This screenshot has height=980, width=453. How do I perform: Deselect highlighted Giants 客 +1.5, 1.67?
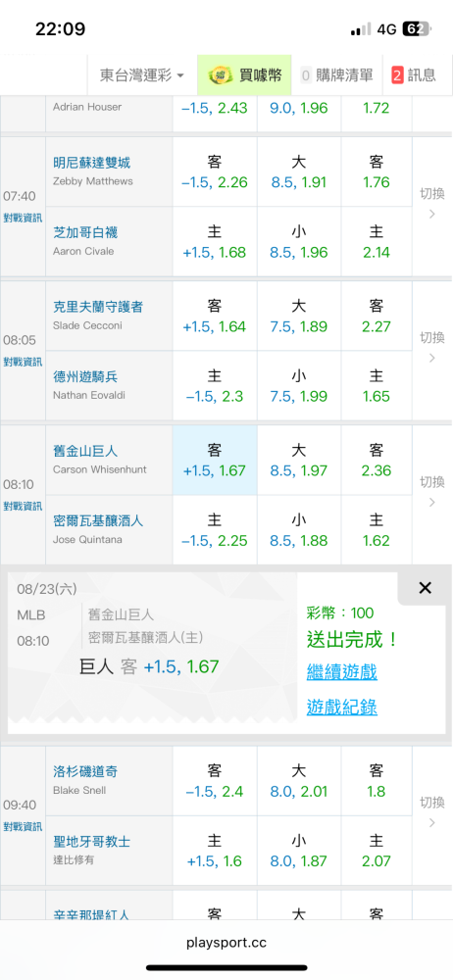click(215, 460)
